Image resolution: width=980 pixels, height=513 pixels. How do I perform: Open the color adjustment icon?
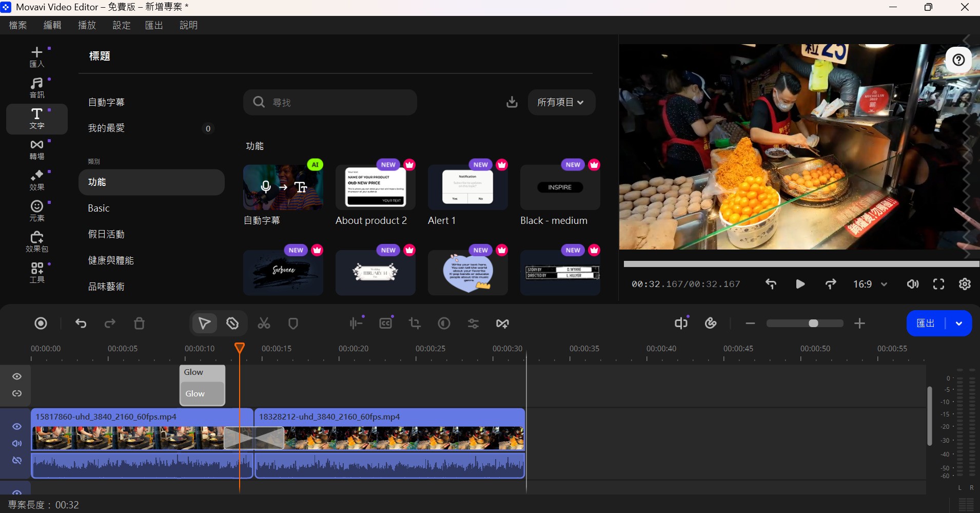pyautogui.click(x=444, y=324)
